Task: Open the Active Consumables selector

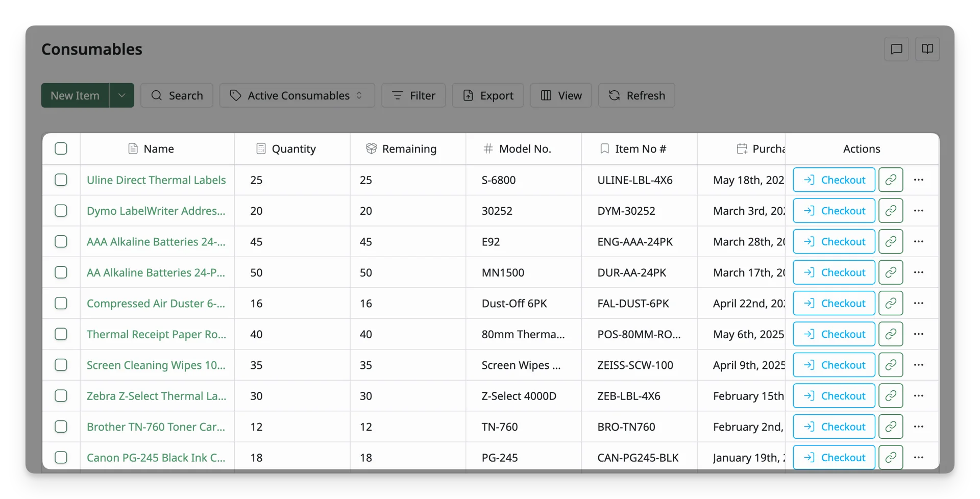Action: point(297,95)
